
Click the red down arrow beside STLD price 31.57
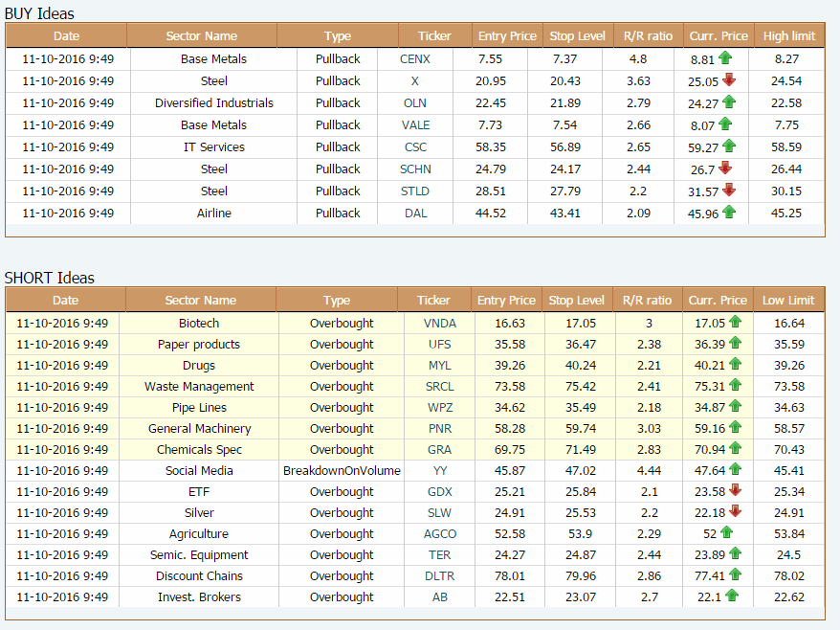(x=729, y=190)
